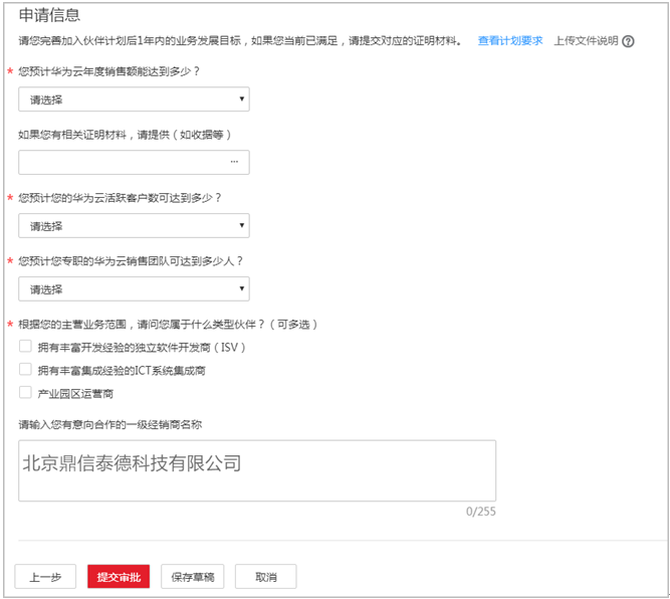The height and width of the screenshot is (599, 670).
Task: Expand the sales team size dropdown
Action: coord(134,289)
